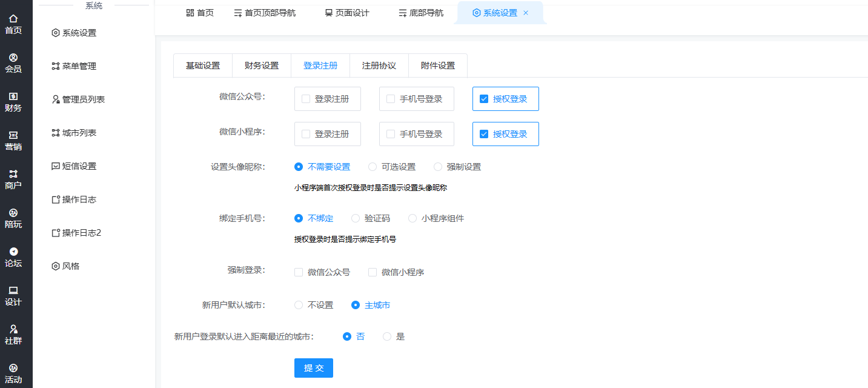Open the 附件设置 tab
The image size is (868, 388).
(x=438, y=65)
